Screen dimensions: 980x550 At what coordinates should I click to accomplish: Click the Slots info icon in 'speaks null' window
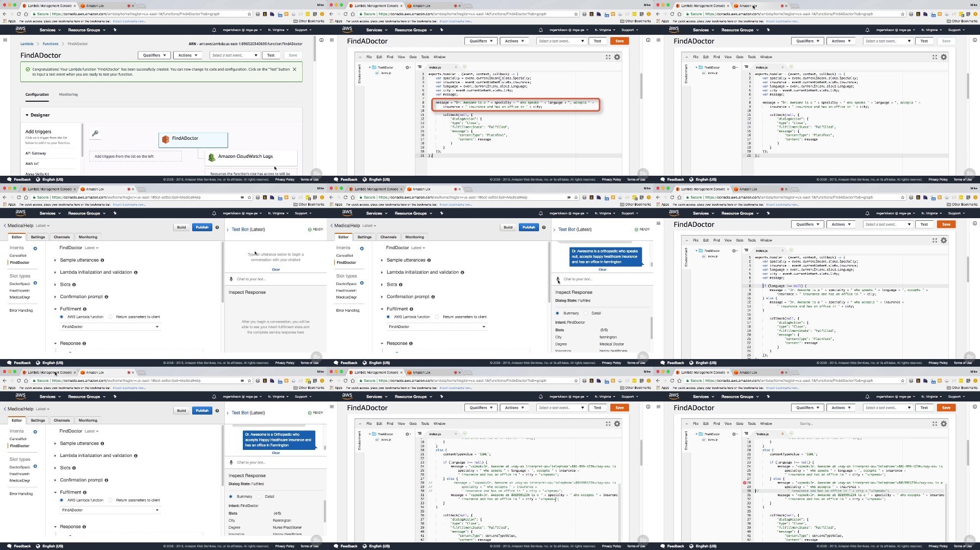tap(401, 285)
